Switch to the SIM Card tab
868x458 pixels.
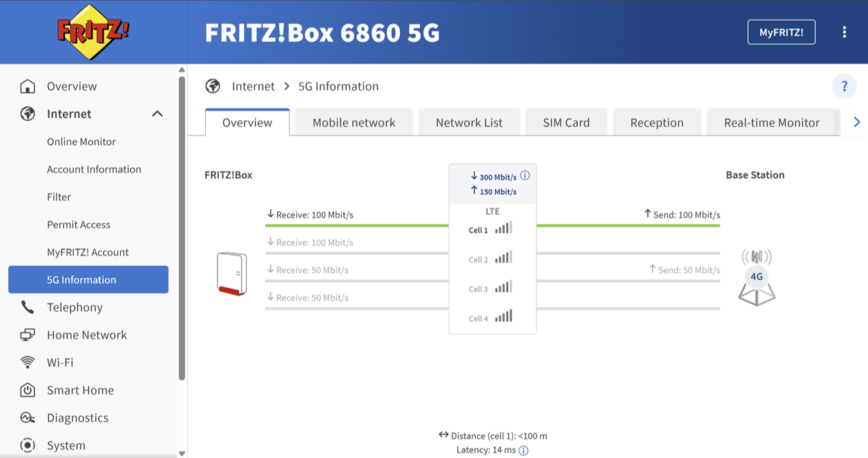(566, 122)
